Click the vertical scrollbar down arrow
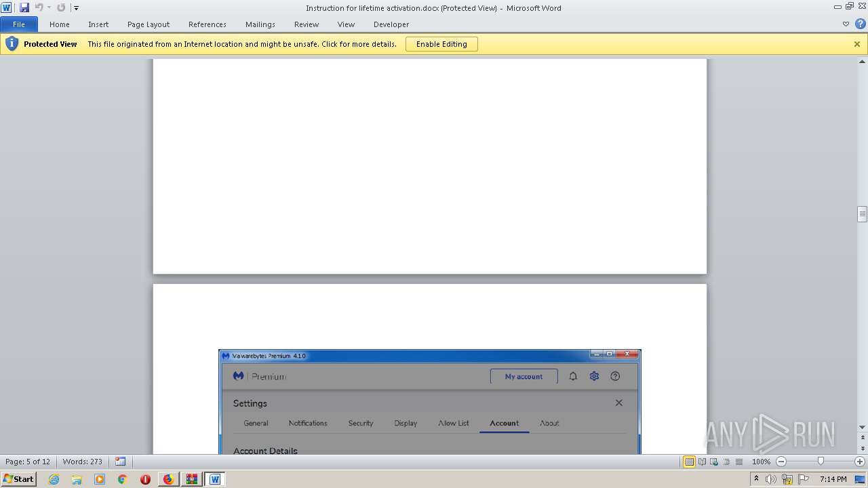868x488 pixels. coord(862,427)
